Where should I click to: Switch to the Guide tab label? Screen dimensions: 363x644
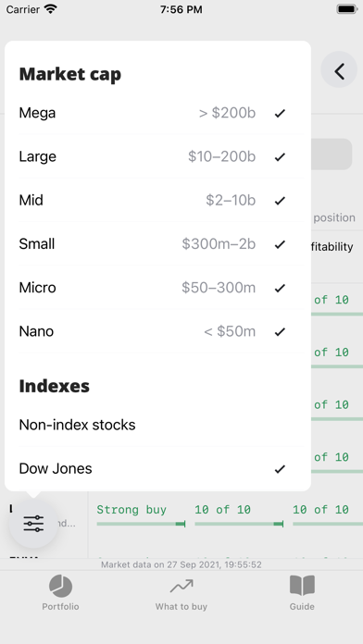(x=302, y=607)
